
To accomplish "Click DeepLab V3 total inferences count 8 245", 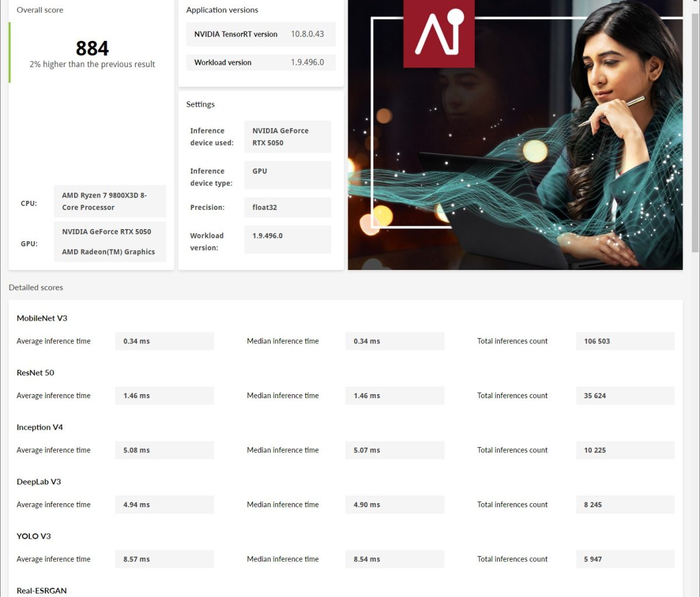I will [624, 504].
